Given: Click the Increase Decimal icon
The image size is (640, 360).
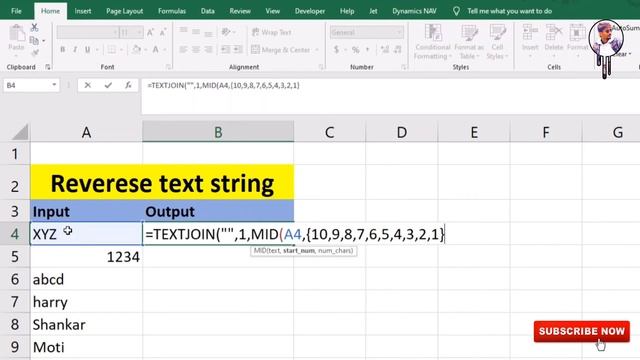Looking at the screenshot, I should click(x=384, y=50).
